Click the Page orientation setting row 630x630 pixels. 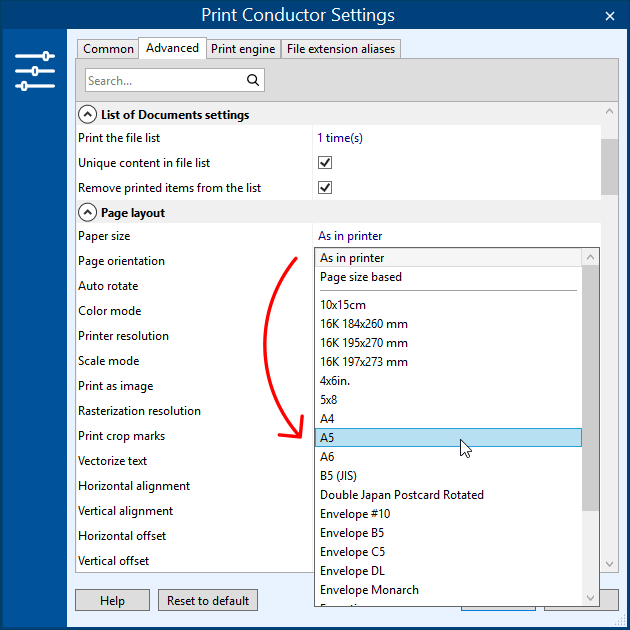click(194, 261)
